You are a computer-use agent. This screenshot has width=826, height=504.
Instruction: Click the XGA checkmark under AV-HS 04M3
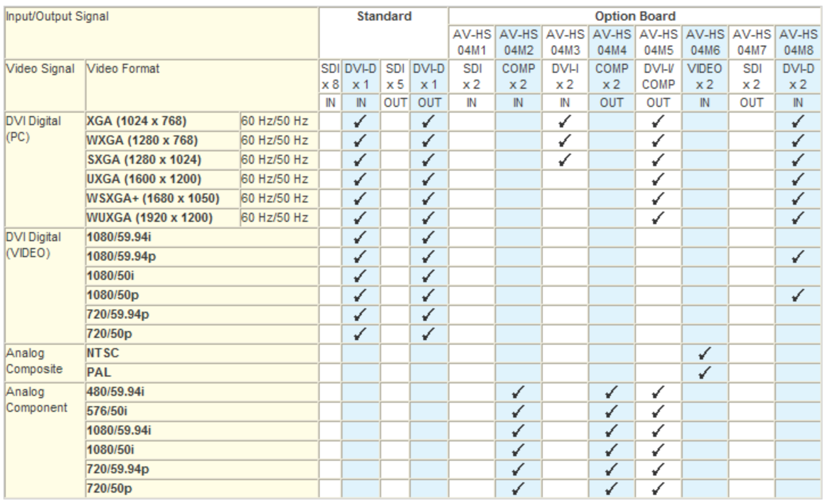tap(565, 121)
